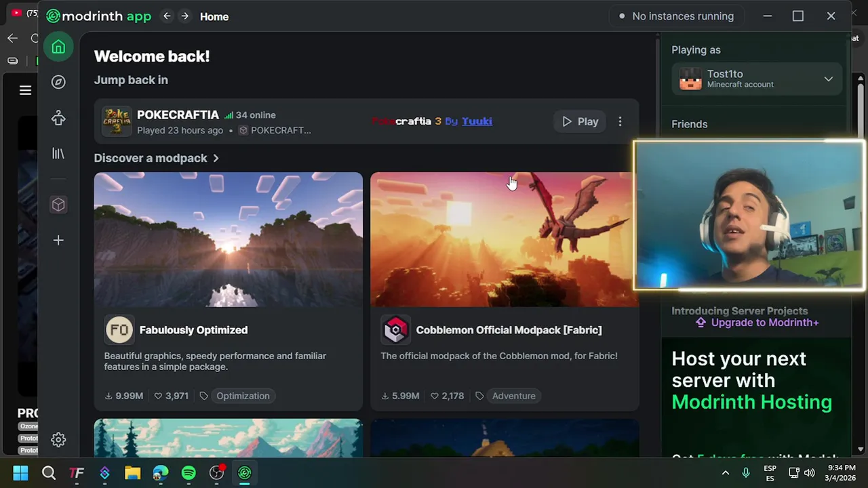Click the Modrinth Hosting promo text
868x488 pixels.
751,380
